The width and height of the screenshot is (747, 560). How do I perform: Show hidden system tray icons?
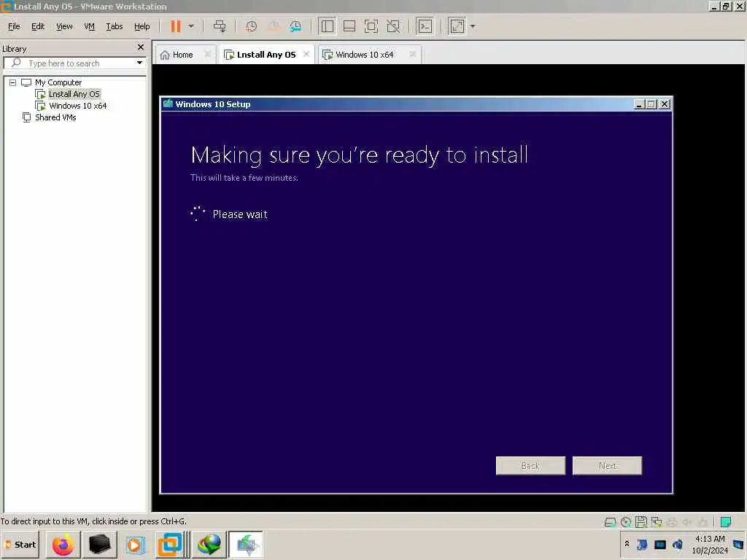(627, 544)
